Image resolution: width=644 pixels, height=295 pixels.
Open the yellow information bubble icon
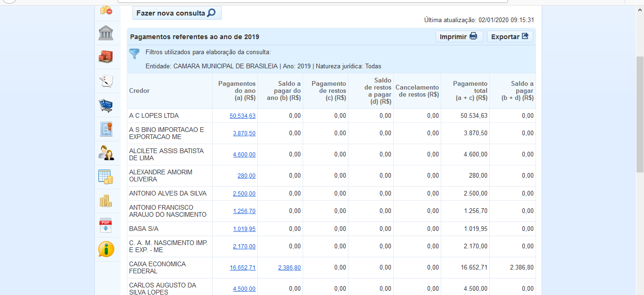pyautogui.click(x=106, y=249)
